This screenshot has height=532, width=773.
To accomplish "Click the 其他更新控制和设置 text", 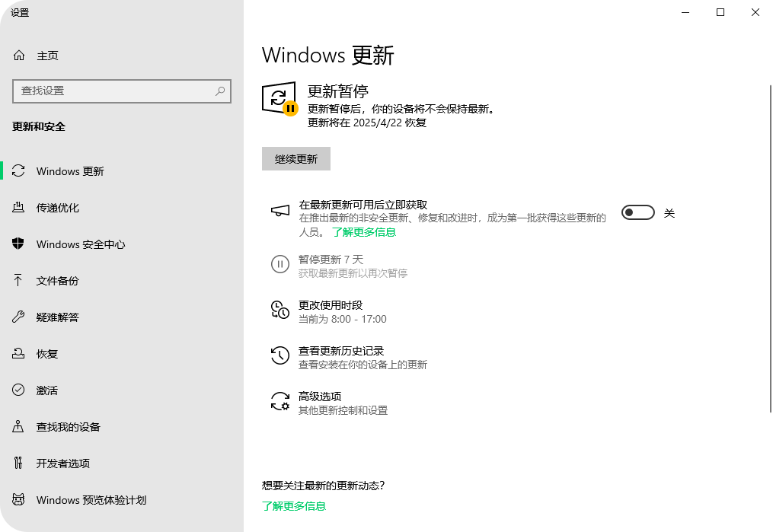I will pyautogui.click(x=343, y=410).
